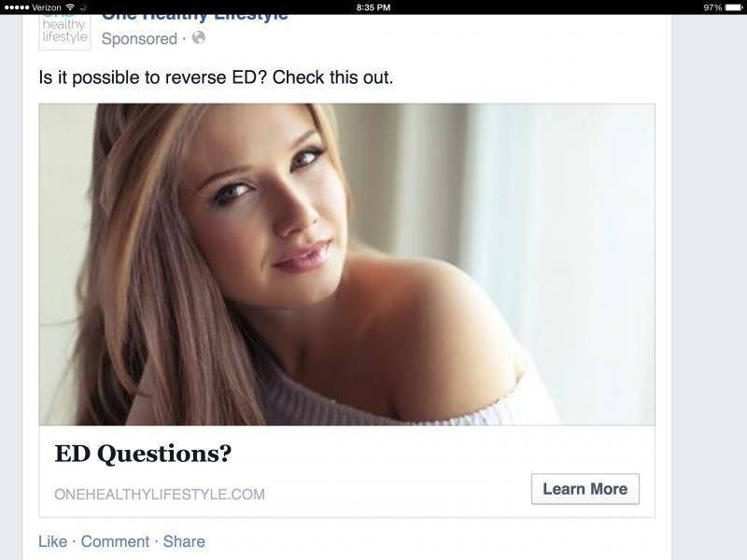The image size is (747, 560).
Task: Tap the Verizon carrier label
Action: pos(46,7)
